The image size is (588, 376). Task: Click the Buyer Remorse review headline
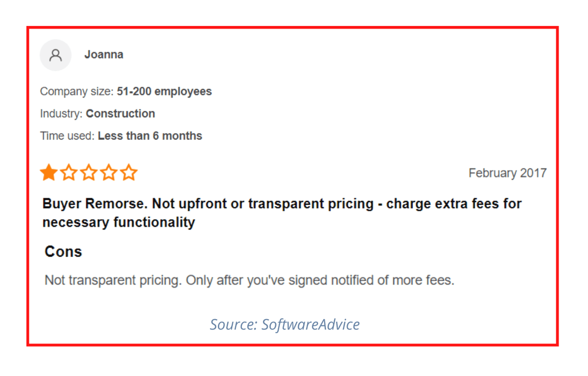282,213
